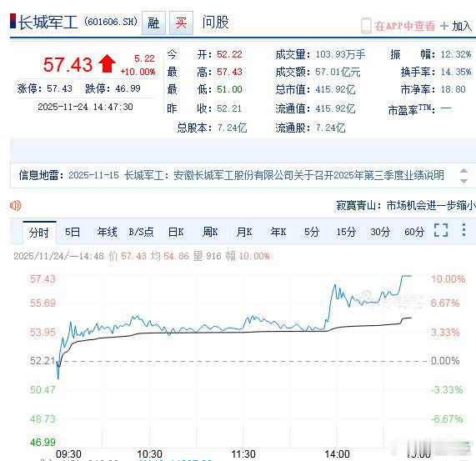Click the 最低 value 51.00

[x=229, y=89]
